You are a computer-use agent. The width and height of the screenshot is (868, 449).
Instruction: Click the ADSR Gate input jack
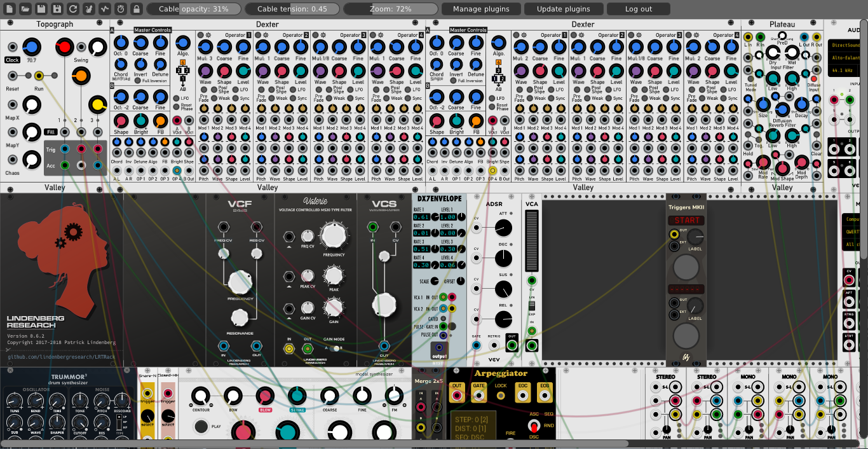[x=476, y=345]
